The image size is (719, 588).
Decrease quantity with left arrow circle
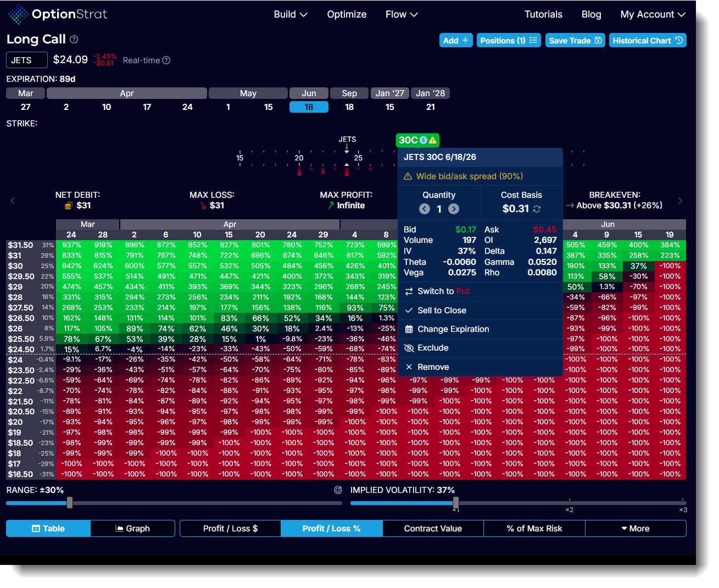click(425, 209)
